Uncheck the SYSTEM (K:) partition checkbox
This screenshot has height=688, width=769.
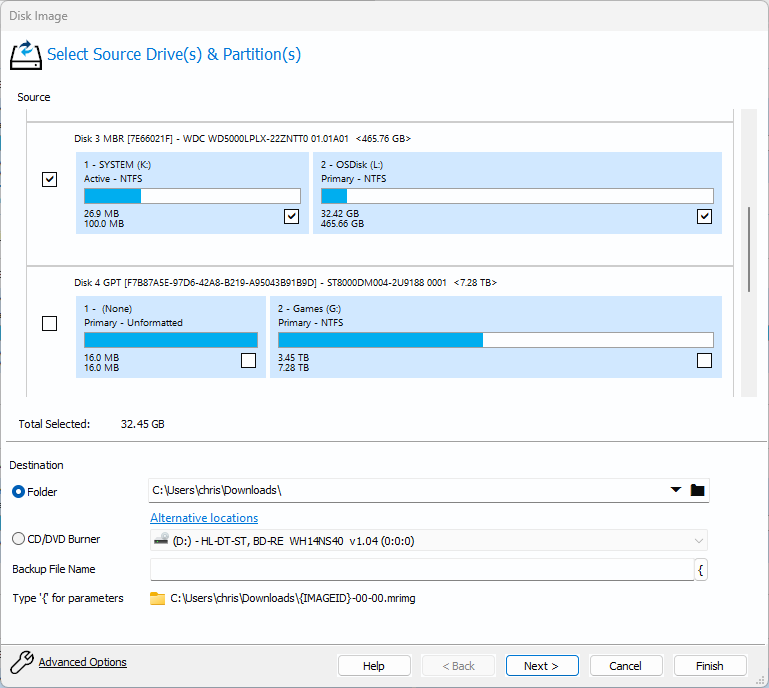pyautogui.click(x=291, y=217)
